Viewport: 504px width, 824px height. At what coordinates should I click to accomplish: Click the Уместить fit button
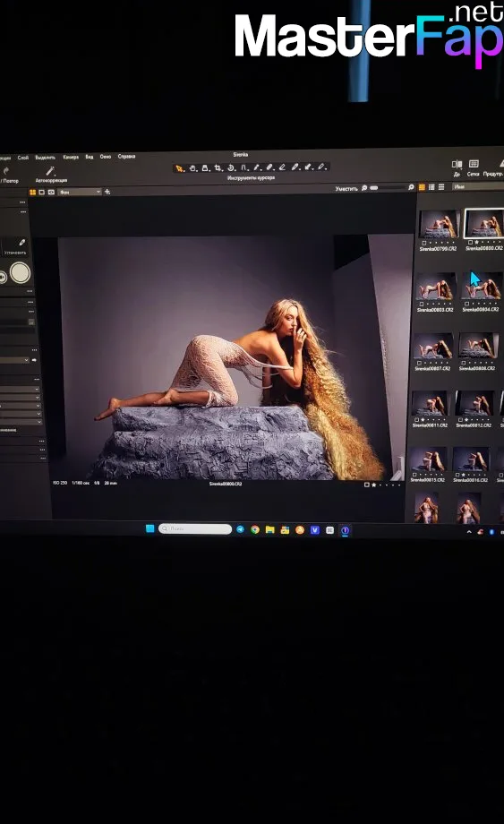(x=346, y=188)
